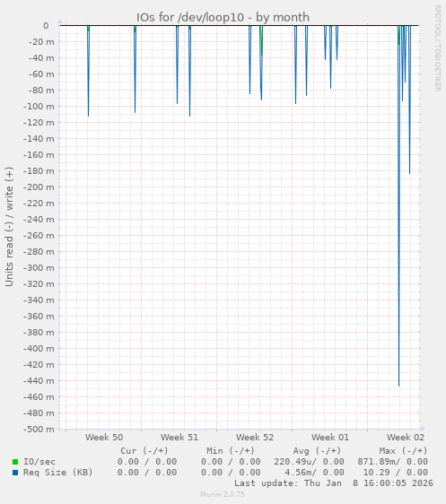
Task: Click the '-20 m' y-axis label
Action: [41, 42]
